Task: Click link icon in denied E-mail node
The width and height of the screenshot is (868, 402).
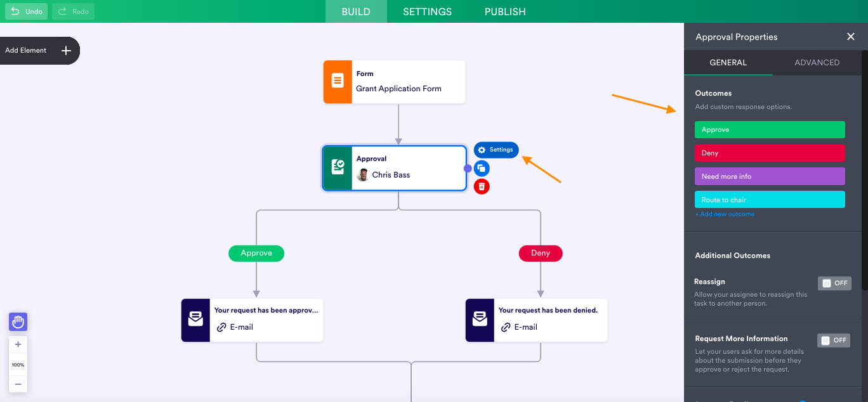Action: click(506, 327)
